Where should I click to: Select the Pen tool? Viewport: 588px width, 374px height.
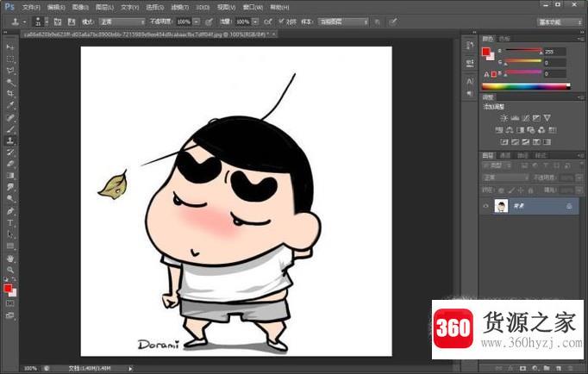pos(10,211)
